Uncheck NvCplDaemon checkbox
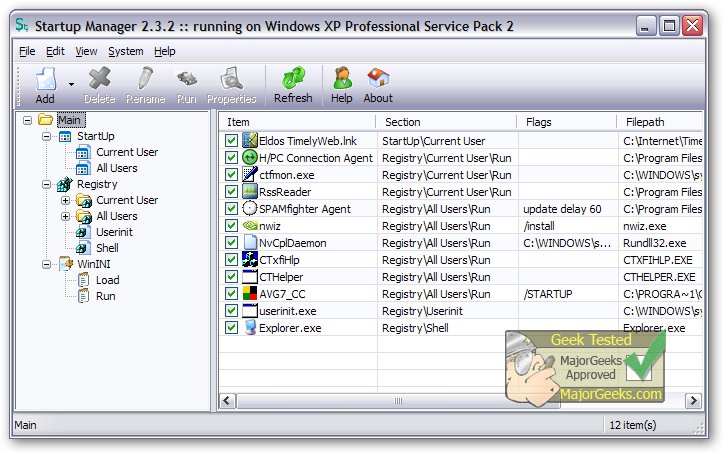This screenshot has width=723, height=453. pyautogui.click(x=231, y=243)
